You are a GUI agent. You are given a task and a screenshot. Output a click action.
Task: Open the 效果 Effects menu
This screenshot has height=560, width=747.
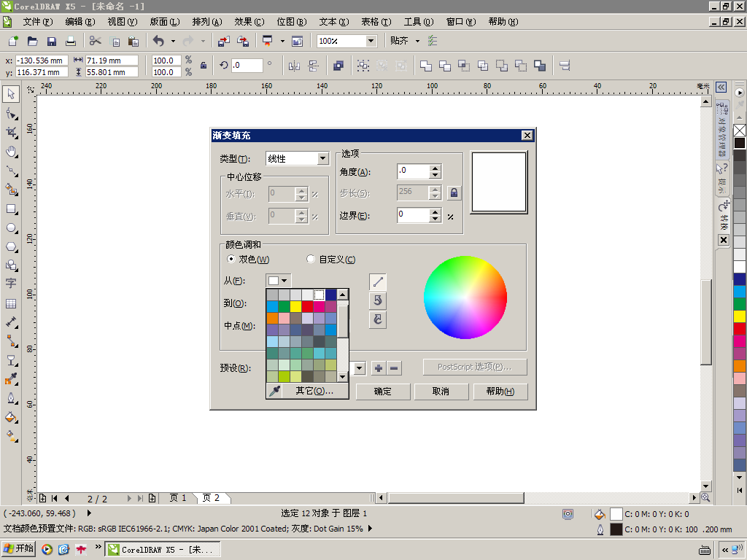tap(249, 22)
